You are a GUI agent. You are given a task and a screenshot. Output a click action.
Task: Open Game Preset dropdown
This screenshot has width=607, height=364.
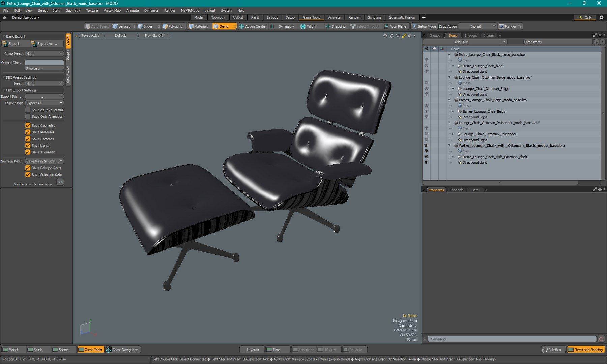(x=45, y=54)
